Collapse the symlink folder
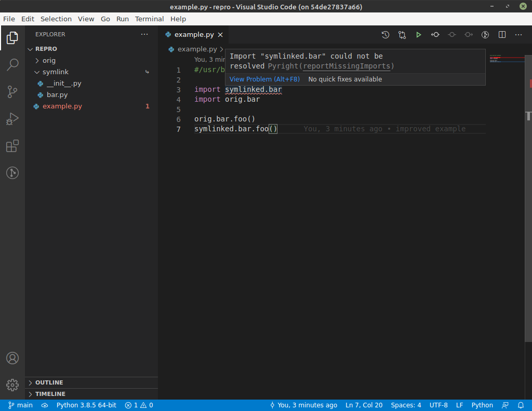Viewport: 532px width, 411px height. 91,72
